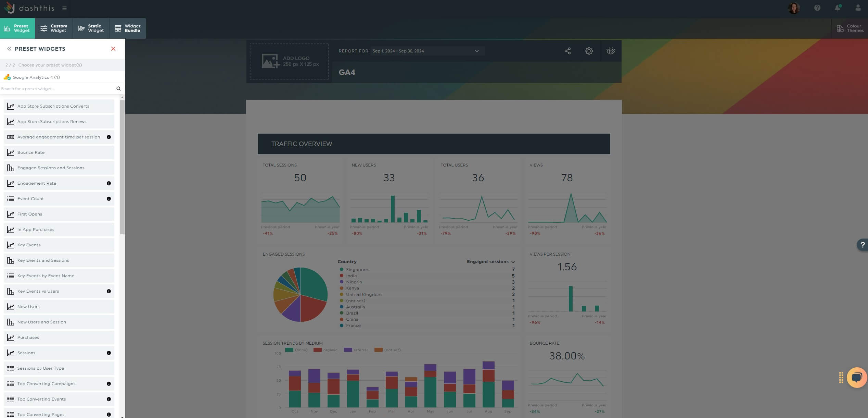Screen dimensions: 868x418
Task: Open the report settings gear icon
Action: 588,51
